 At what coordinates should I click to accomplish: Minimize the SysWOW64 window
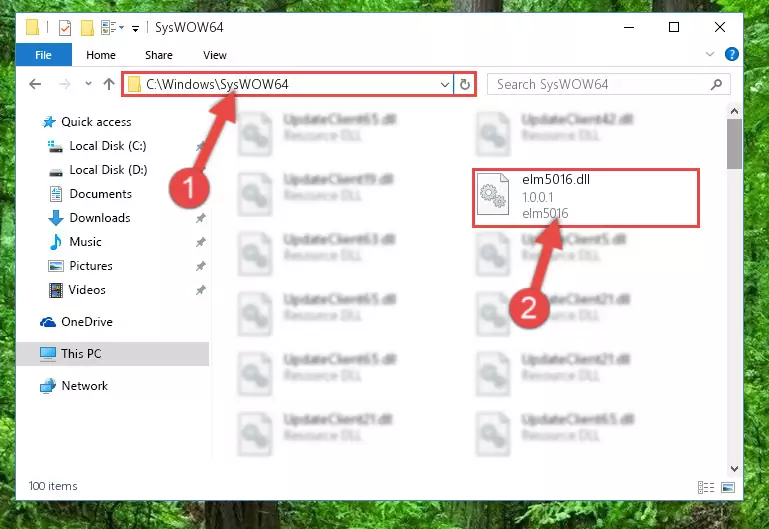pos(629,27)
